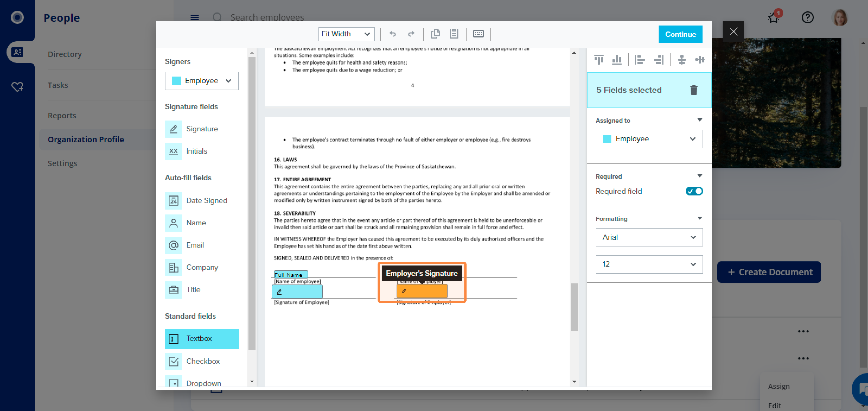Viewport: 868px width, 411px height.
Task: Click the Search employees field
Action: (267, 17)
